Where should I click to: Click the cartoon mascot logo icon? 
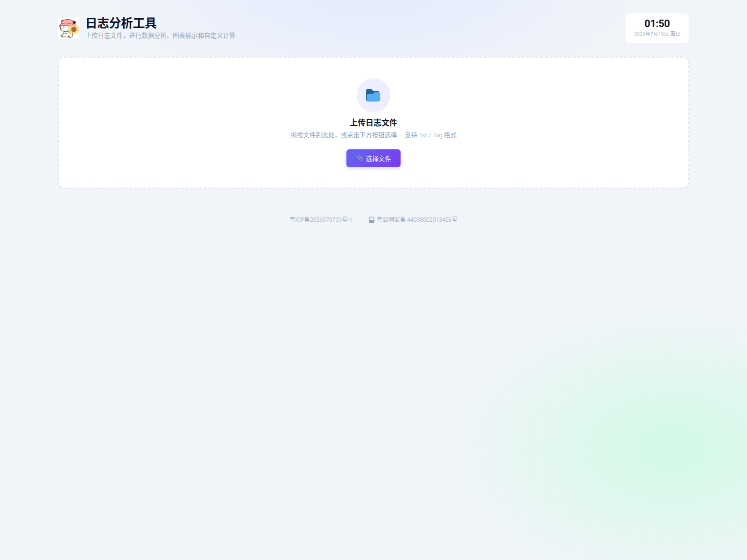tap(69, 28)
